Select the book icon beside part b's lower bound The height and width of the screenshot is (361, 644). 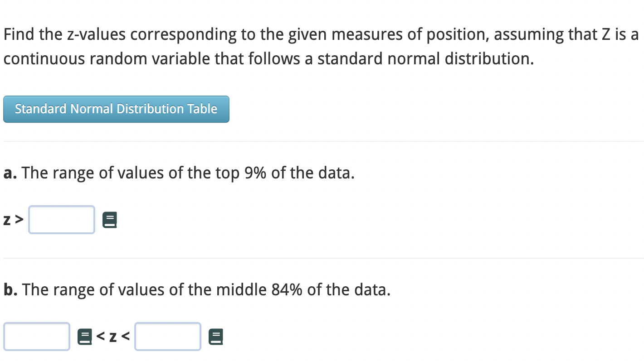tap(84, 336)
